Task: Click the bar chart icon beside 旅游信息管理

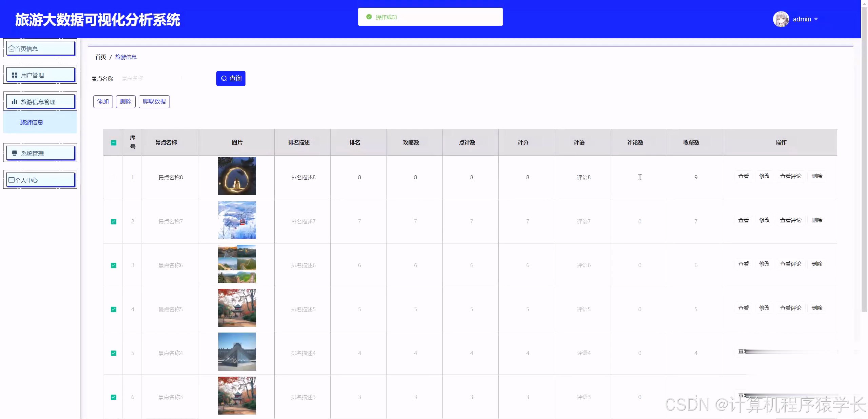Action: [x=15, y=102]
